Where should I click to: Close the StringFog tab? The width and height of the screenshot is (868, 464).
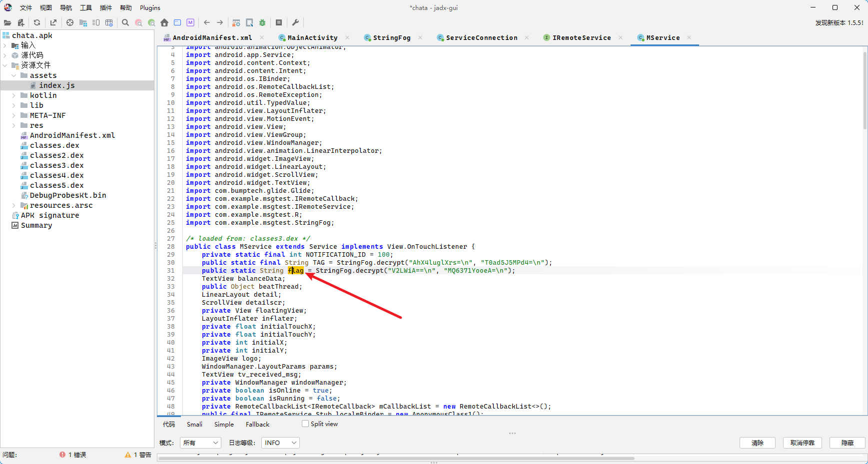point(420,37)
